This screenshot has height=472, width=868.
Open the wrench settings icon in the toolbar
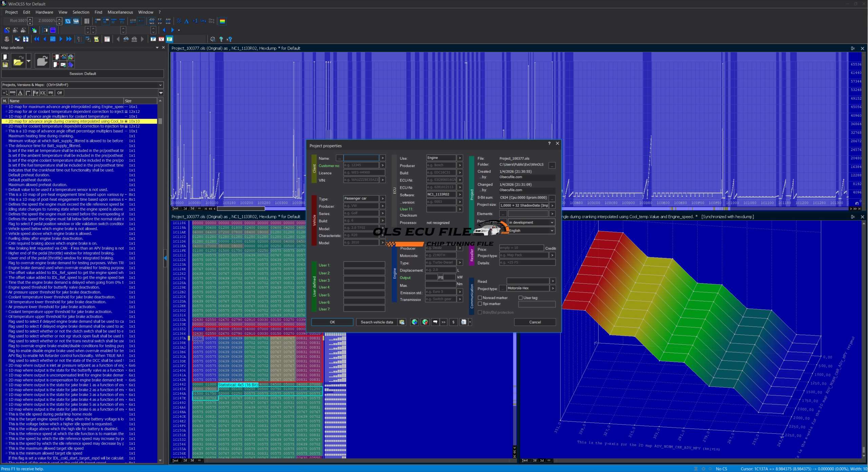(213, 39)
